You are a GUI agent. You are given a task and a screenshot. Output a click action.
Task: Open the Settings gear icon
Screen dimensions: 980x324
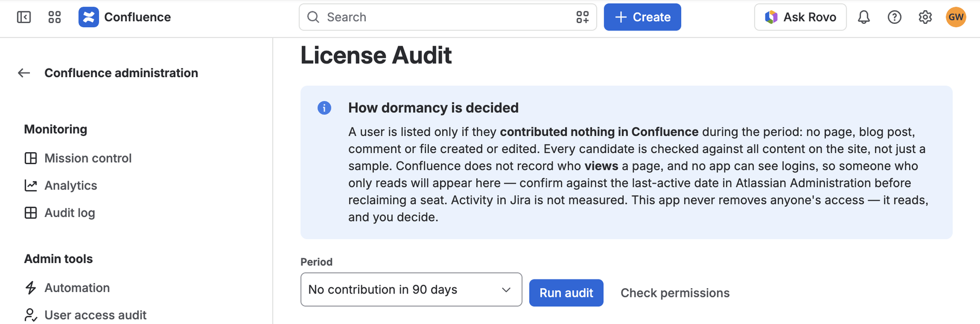pos(925,17)
